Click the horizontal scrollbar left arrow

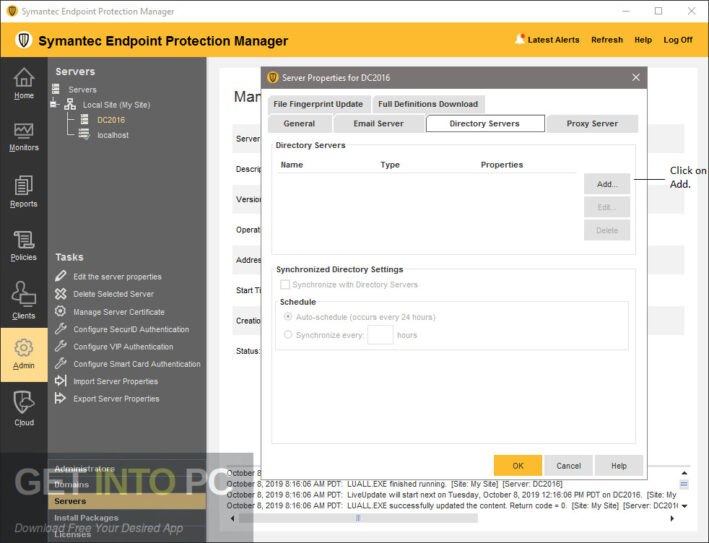point(232,518)
